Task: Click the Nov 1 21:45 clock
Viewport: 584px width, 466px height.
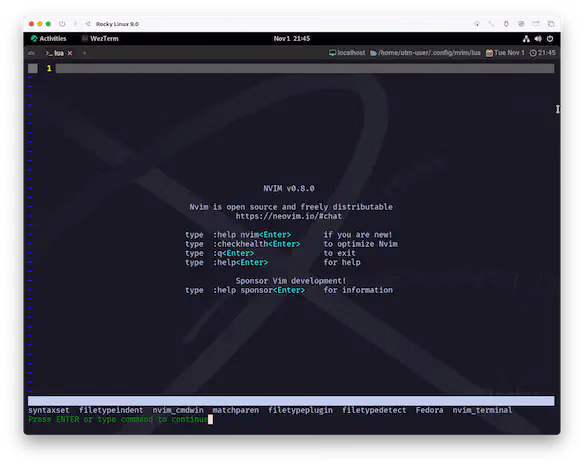Action: [292, 39]
